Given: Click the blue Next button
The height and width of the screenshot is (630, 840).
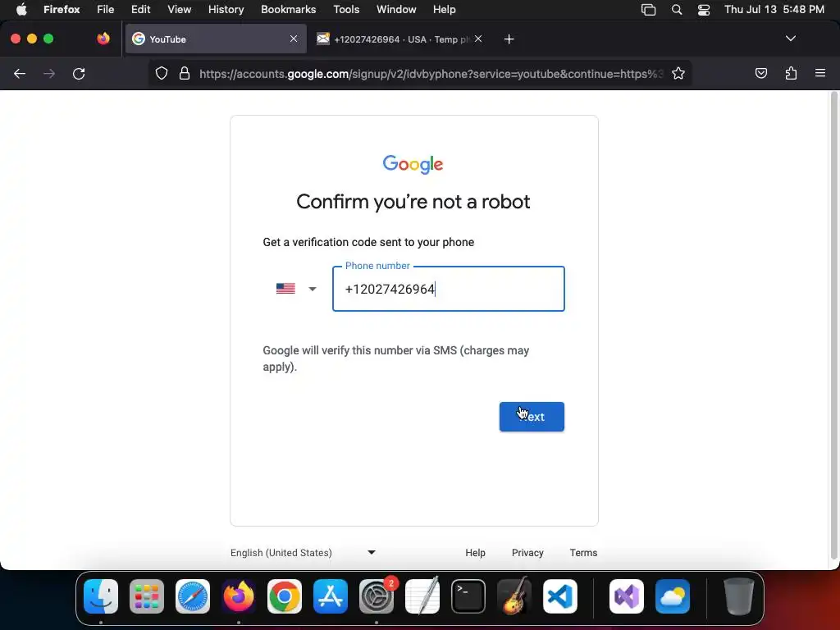Looking at the screenshot, I should [532, 416].
